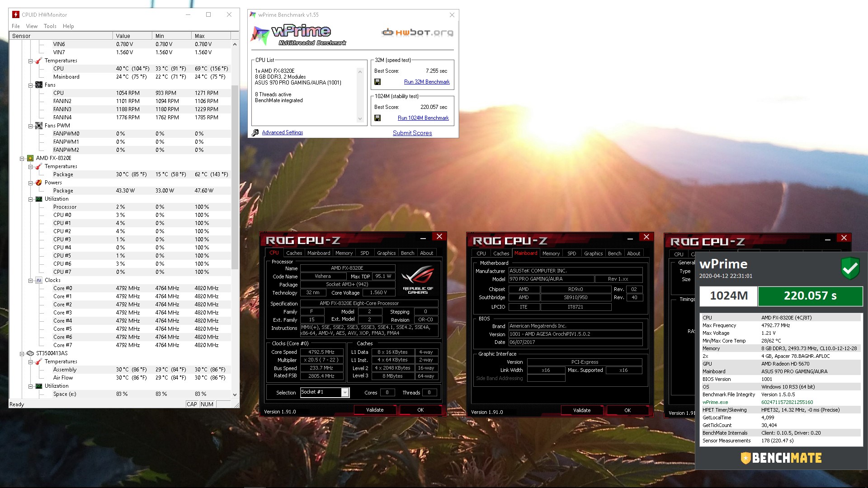Open the View menu in HWMonitor
This screenshot has width=868, height=488.
tap(32, 26)
